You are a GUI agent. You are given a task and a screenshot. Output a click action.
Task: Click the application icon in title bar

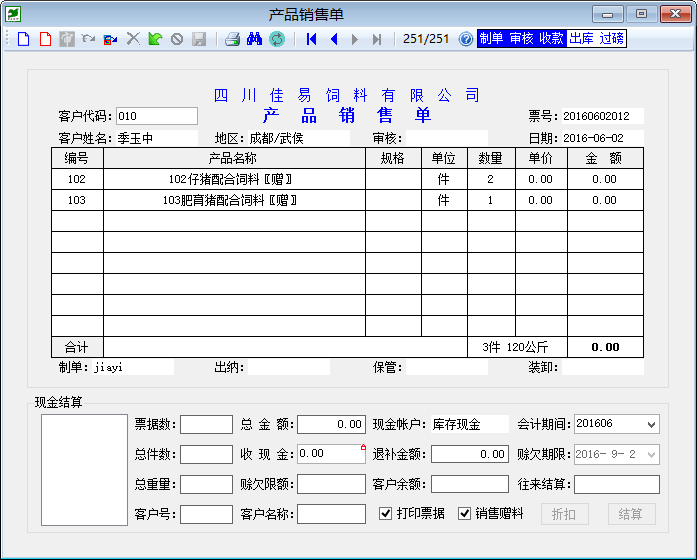pos(13,14)
